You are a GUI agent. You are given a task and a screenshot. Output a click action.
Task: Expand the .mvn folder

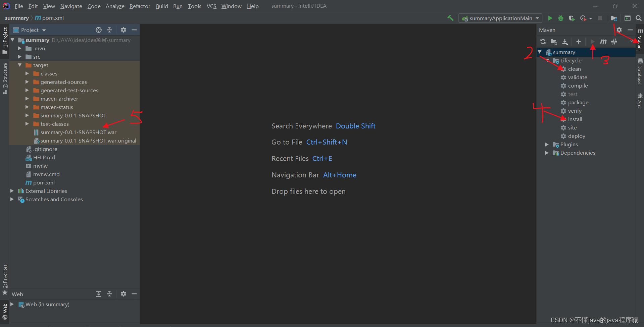click(x=20, y=48)
